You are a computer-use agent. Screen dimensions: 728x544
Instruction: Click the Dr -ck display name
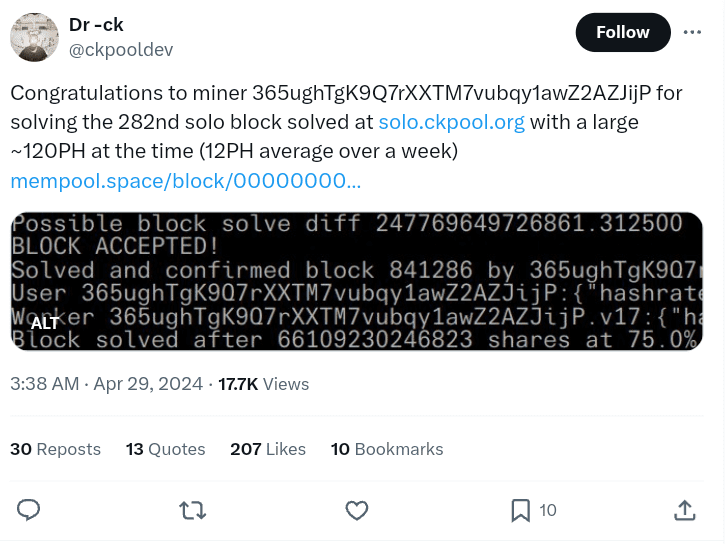tap(97, 25)
